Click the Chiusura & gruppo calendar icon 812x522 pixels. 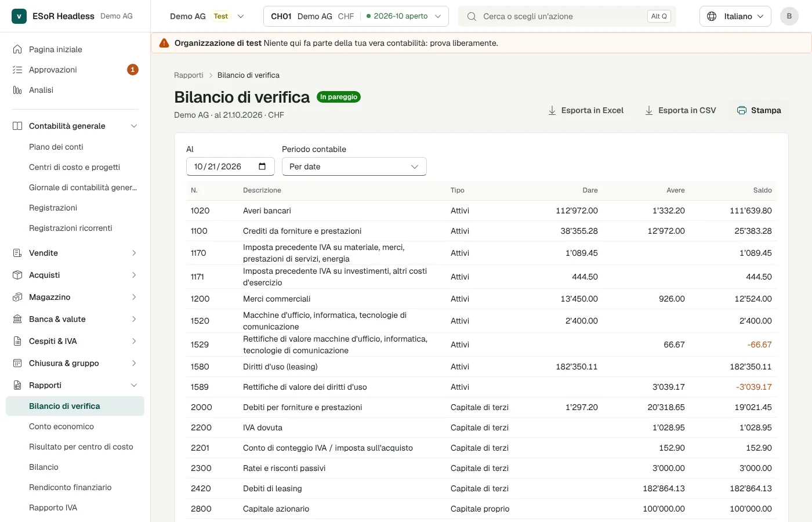click(17, 363)
